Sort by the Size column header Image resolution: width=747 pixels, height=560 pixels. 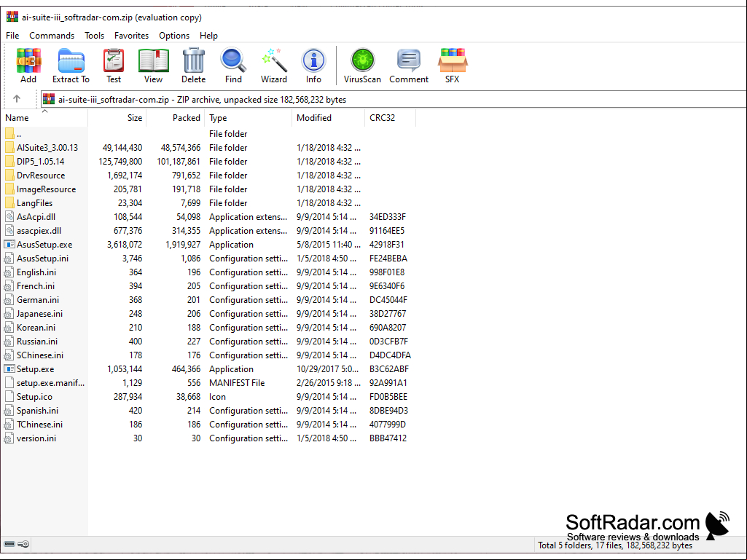click(117, 118)
